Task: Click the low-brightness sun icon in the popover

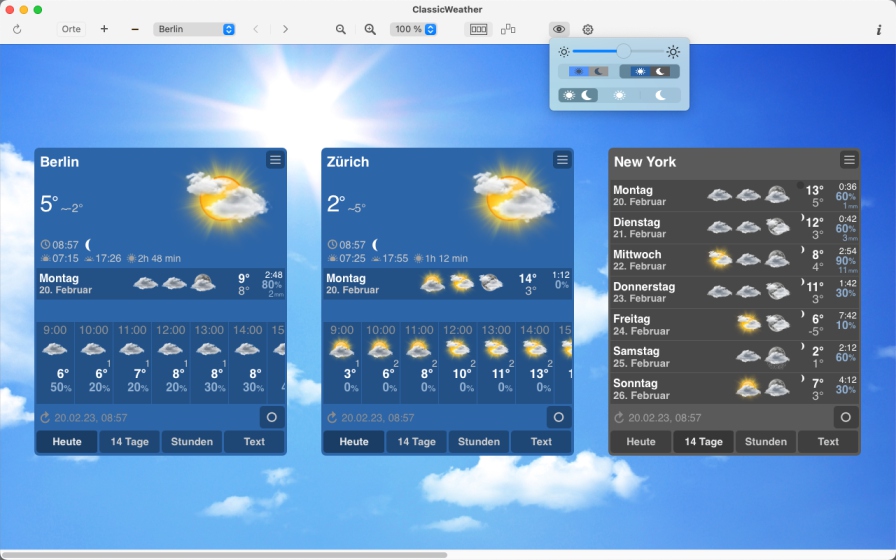Action: pyautogui.click(x=564, y=52)
